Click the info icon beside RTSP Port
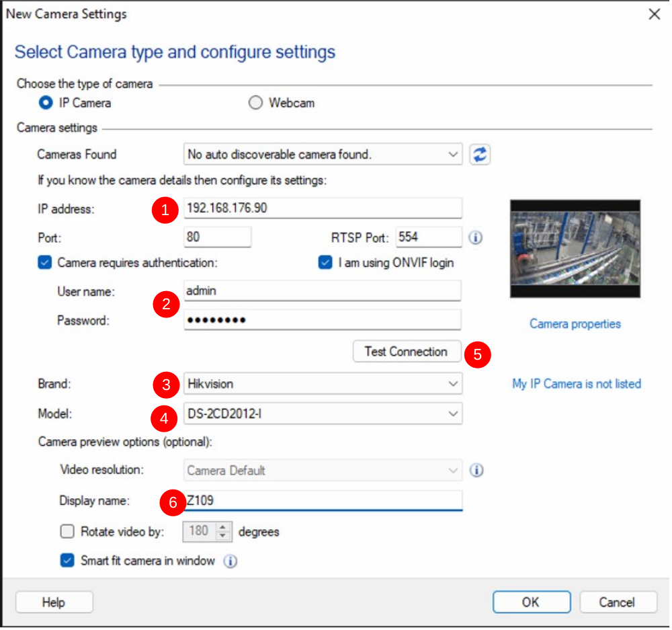 pos(475,237)
